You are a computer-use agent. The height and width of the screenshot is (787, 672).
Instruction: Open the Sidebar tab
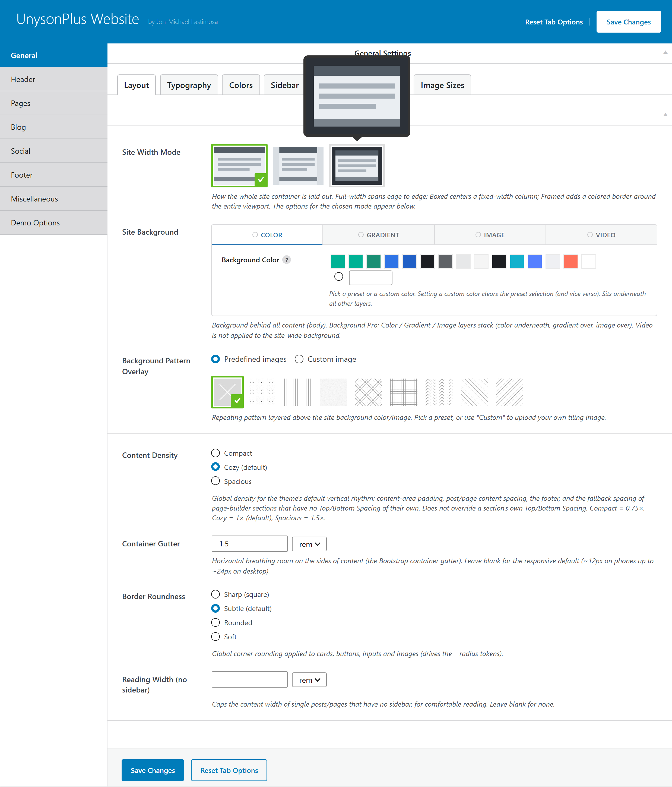click(x=284, y=85)
